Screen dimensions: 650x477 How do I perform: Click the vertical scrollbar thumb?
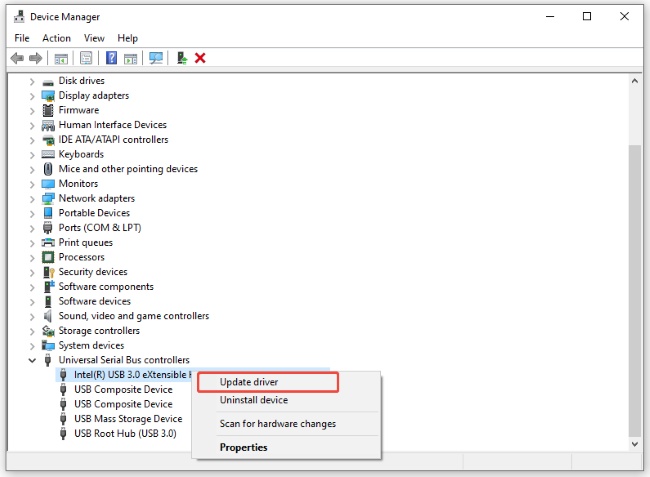pyautogui.click(x=635, y=290)
